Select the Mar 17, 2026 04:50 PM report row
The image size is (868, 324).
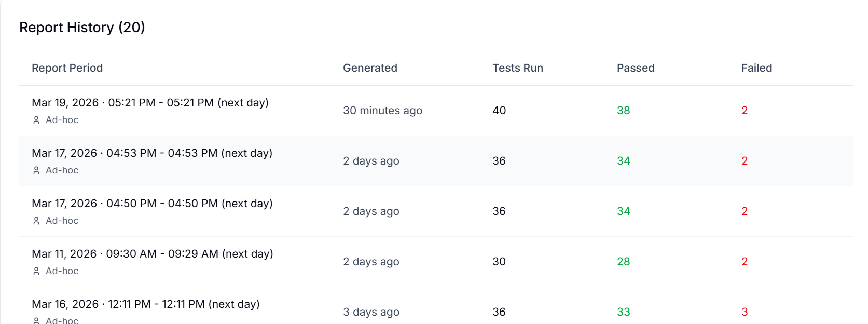pos(151,204)
